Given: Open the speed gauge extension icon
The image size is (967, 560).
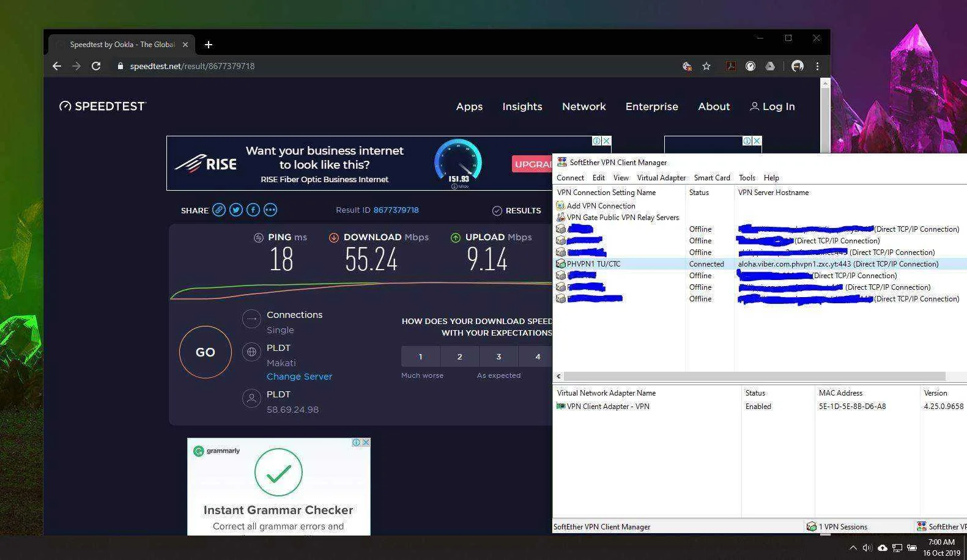Looking at the screenshot, I should click(x=750, y=66).
